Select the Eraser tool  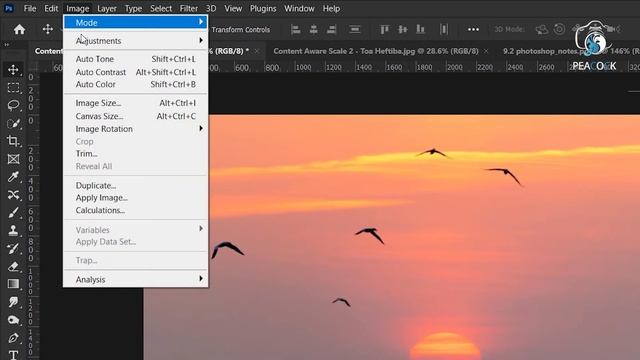tap(13, 267)
